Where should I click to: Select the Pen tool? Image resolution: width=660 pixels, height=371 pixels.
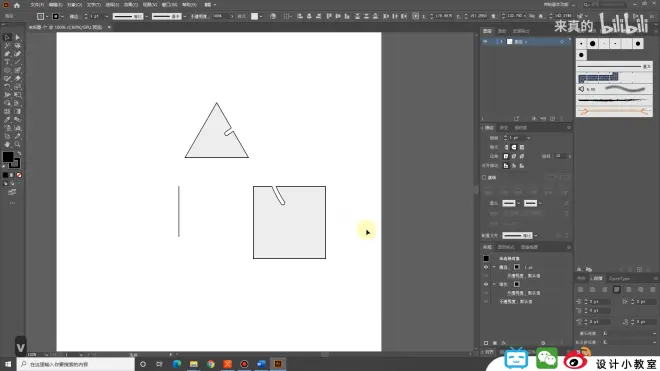point(7,54)
